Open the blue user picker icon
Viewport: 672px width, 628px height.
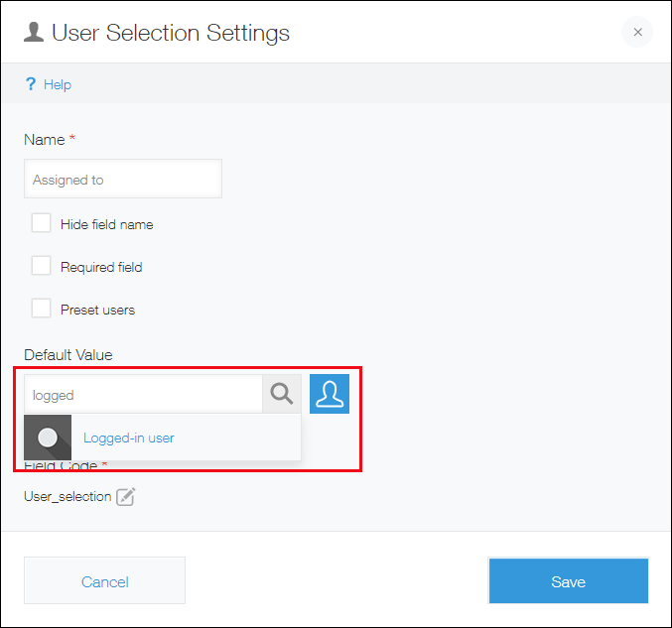pos(330,394)
